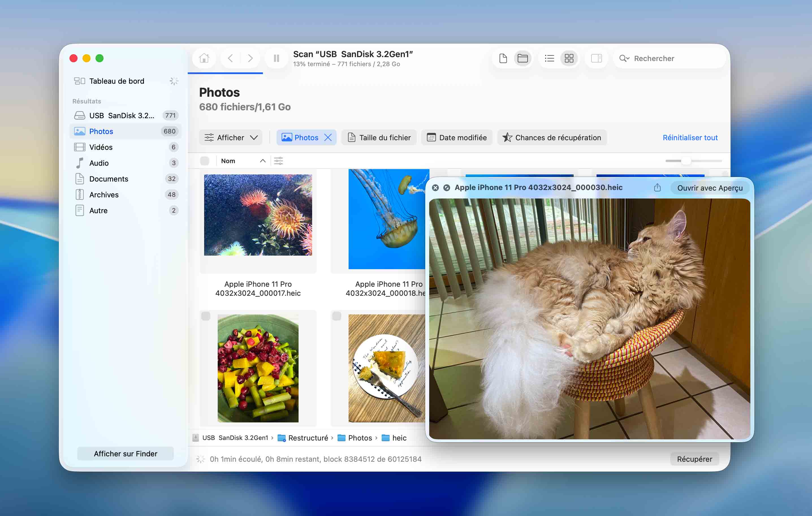Image resolution: width=812 pixels, height=516 pixels.
Task: Click the file view icon in the toolbar
Action: 503,58
